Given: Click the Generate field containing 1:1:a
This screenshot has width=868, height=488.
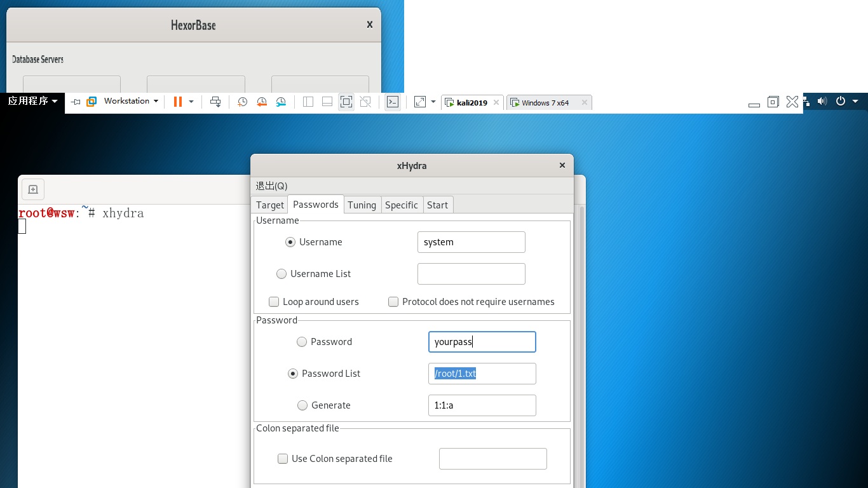Looking at the screenshot, I should [482, 405].
